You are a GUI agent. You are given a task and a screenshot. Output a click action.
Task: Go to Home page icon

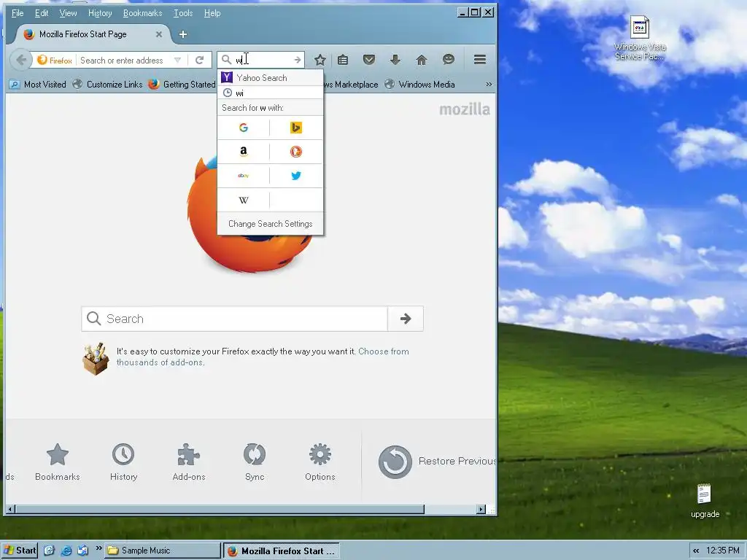(421, 60)
